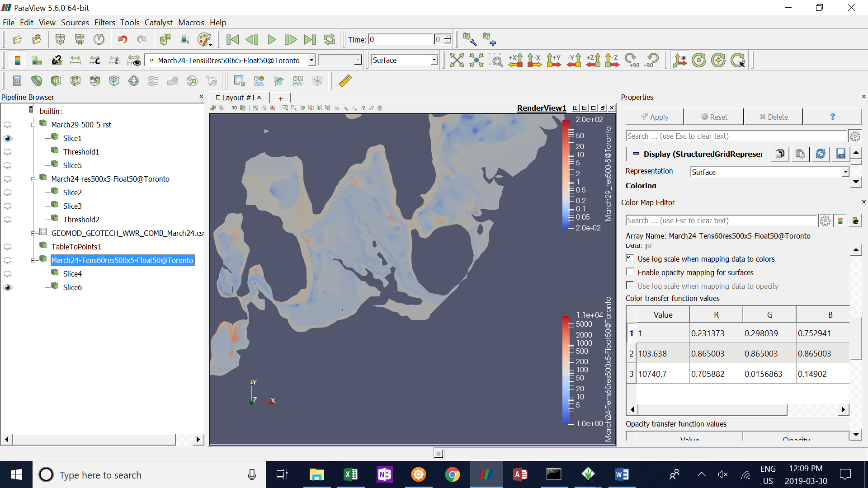Image resolution: width=868 pixels, height=488 pixels.
Task: Collapse March24-res500x5-Float50@Toronto tree node
Action: coord(33,179)
